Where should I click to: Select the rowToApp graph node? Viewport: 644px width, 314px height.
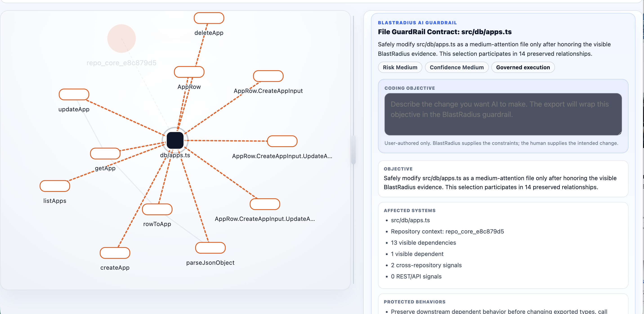point(157,209)
